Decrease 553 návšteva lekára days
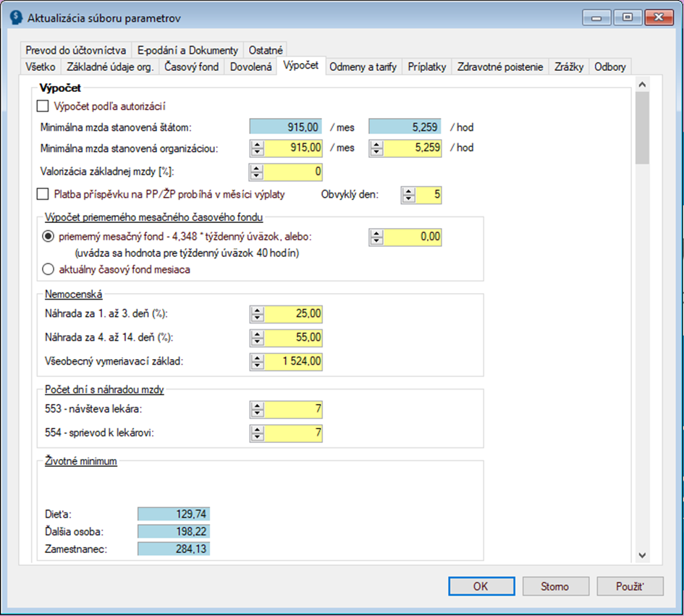This screenshot has width=684, height=616. [257, 413]
